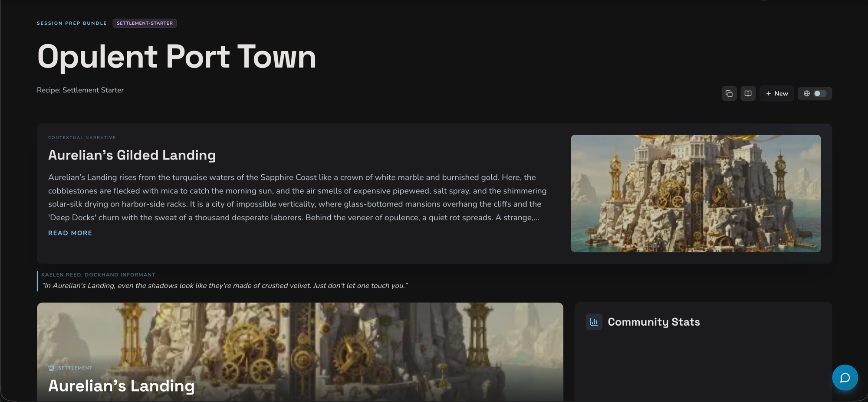Click the SETTLEMENT-STARTER tag badge
Screen dimensions: 868x402
click(145, 23)
